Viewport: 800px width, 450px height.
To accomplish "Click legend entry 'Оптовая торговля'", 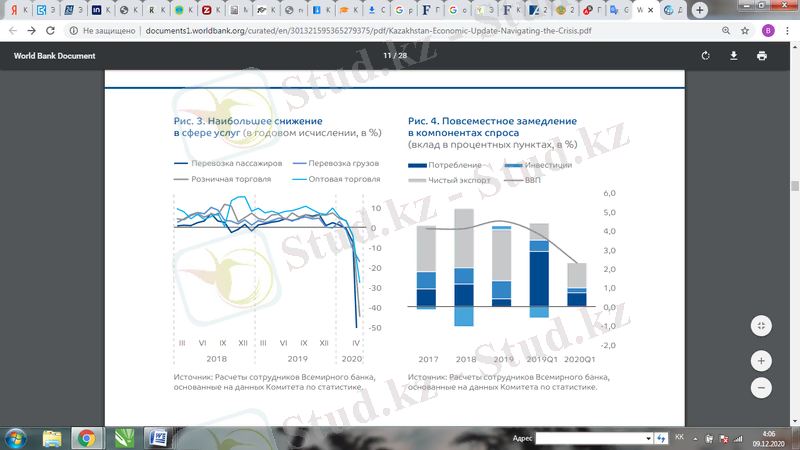I will click(x=336, y=179).
